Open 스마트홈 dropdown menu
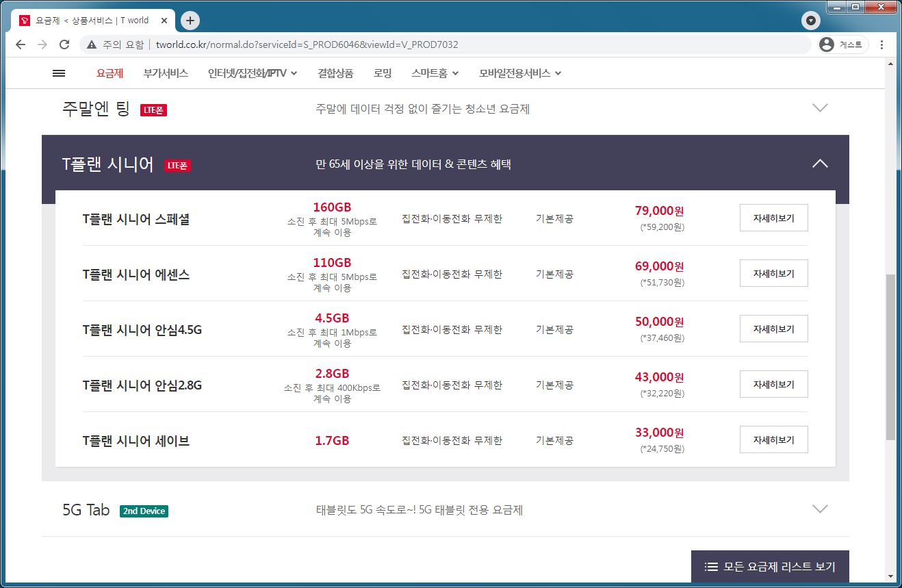Viewport: 902px width, 588px height. (435, 73)
